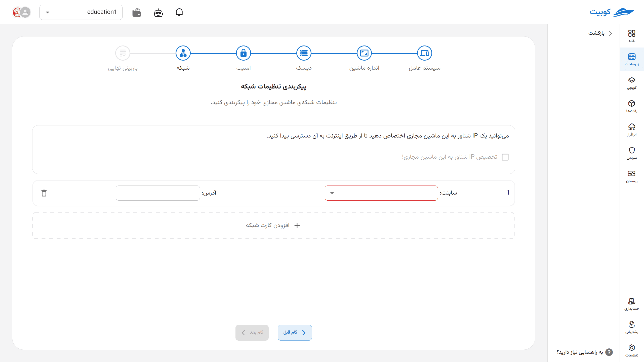Open the ریسمان sidebar item
This screenshot has height=362, width=644.
[632, 176]
